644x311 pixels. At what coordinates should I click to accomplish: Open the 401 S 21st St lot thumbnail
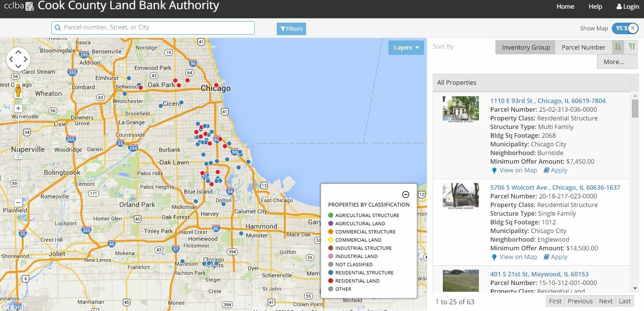click(x=461, y=281)
